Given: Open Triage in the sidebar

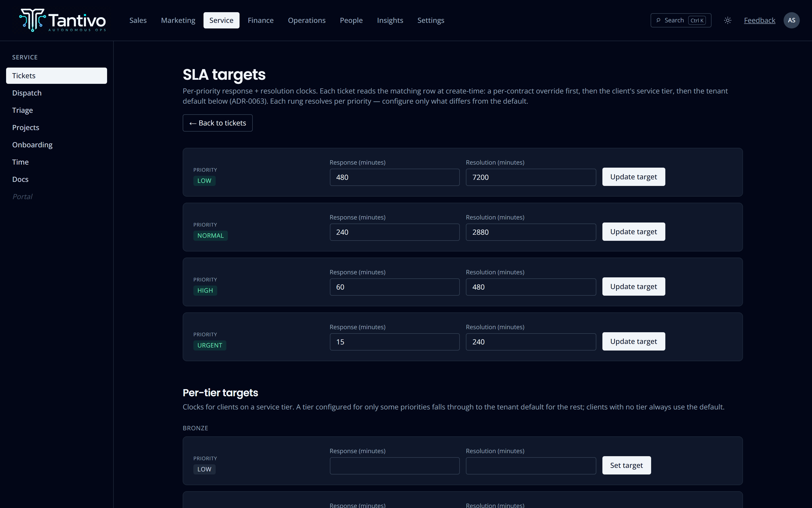Looking at the screenshot, I should point(56,110).
